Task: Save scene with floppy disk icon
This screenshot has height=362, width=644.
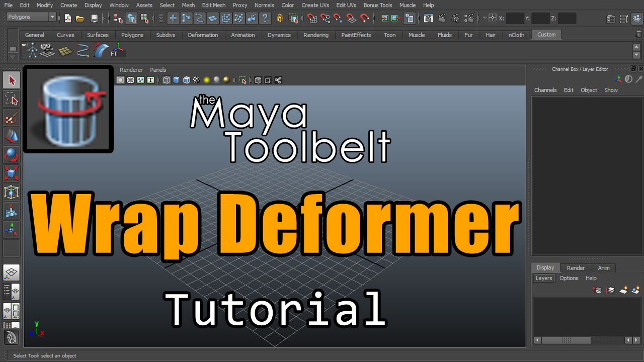Action: [x=94, y=19]
